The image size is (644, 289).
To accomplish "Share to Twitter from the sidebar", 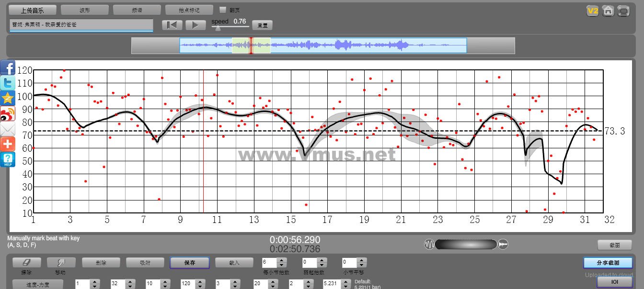I will (8, 83).
